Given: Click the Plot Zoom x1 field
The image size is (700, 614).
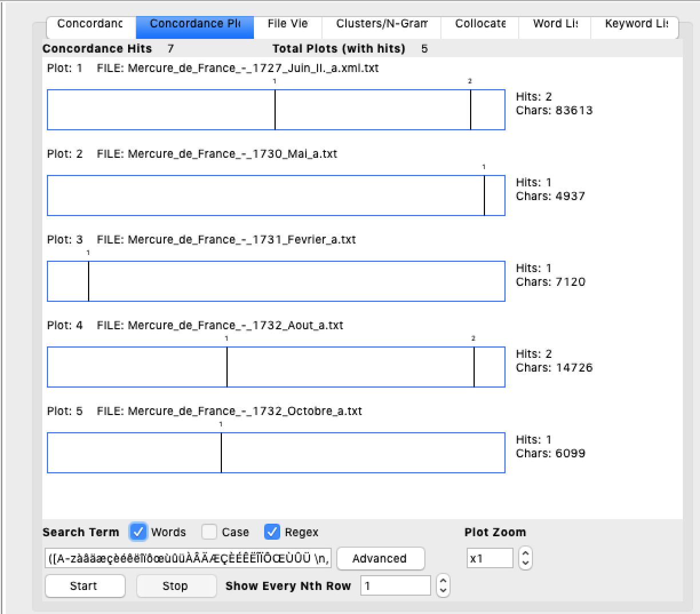Looking at the screenshot, I should point(490,559).
